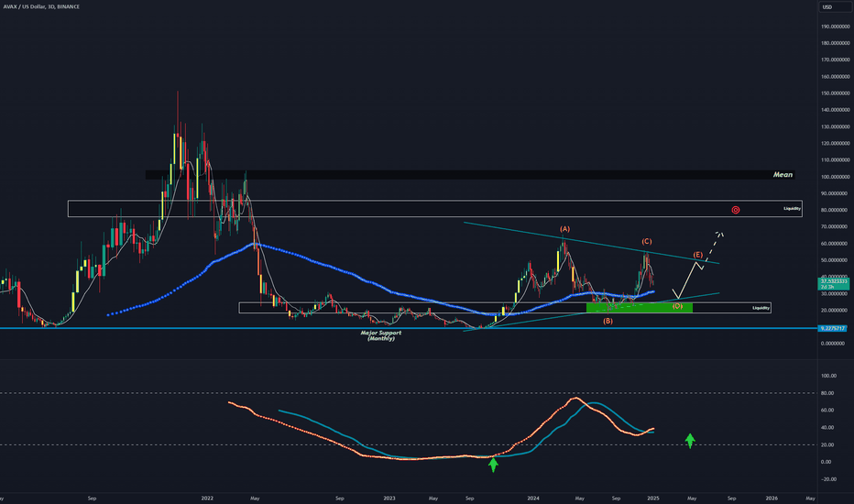Select the Mean label on the black band
Image resolution: width=854 pixels, height=504 pixels.
[783, 174]
